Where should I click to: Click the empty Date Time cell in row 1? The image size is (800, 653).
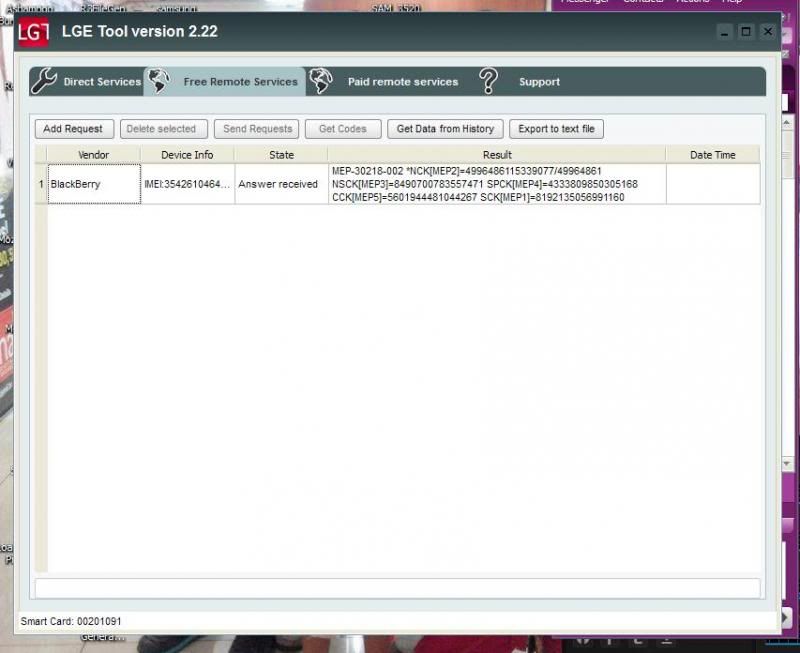click(713, 184)
